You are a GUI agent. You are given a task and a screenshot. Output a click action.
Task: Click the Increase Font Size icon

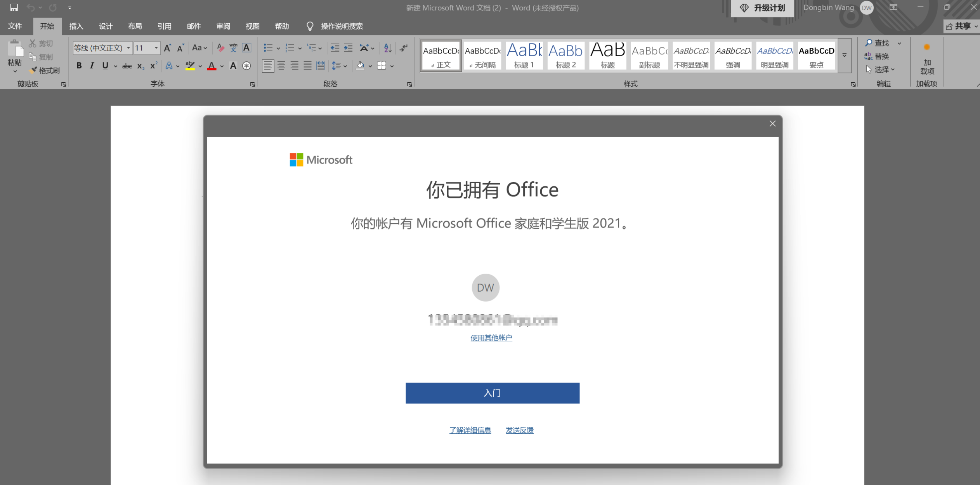tap(167, 48)
